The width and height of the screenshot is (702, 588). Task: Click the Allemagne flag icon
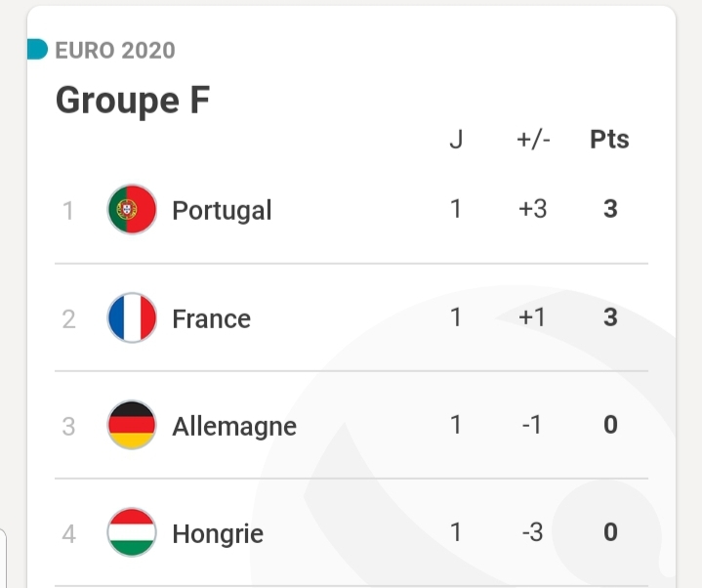point(132,425)
